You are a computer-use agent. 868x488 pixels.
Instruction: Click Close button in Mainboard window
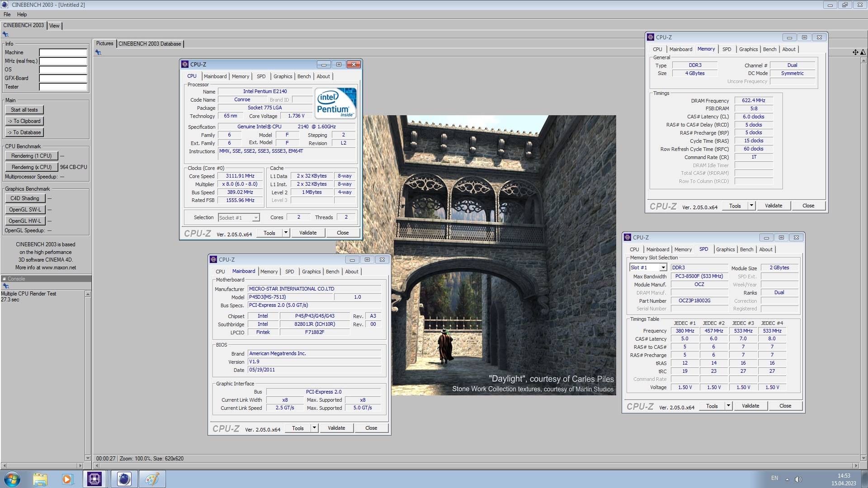pyautogui.click(x=371, y=428)
